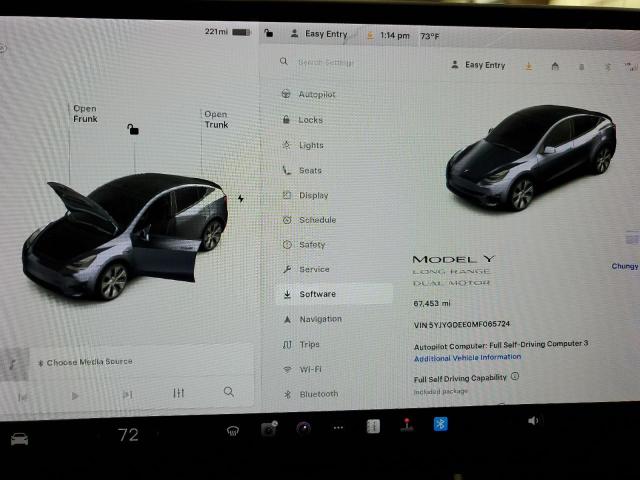Open Easy Entry profile in settings header
The height and width of the screenshot is (480, 640).
[x=478, y=65]
